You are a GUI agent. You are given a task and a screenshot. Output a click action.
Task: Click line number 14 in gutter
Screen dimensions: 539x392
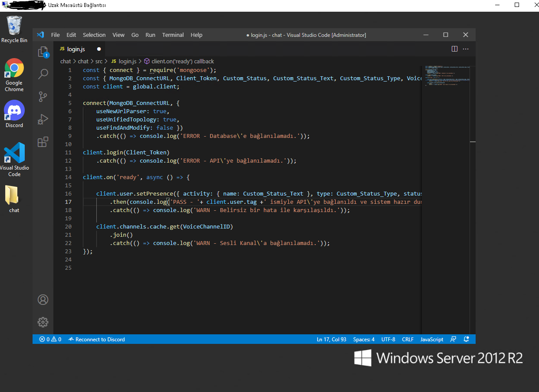pyautogui.click(x=68, y=177)
